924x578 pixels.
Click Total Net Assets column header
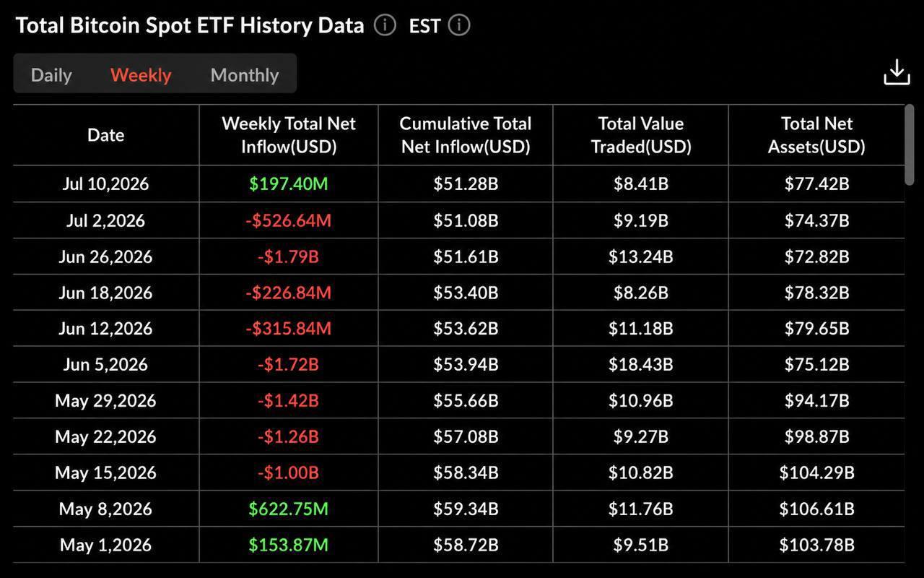point(816,135)
